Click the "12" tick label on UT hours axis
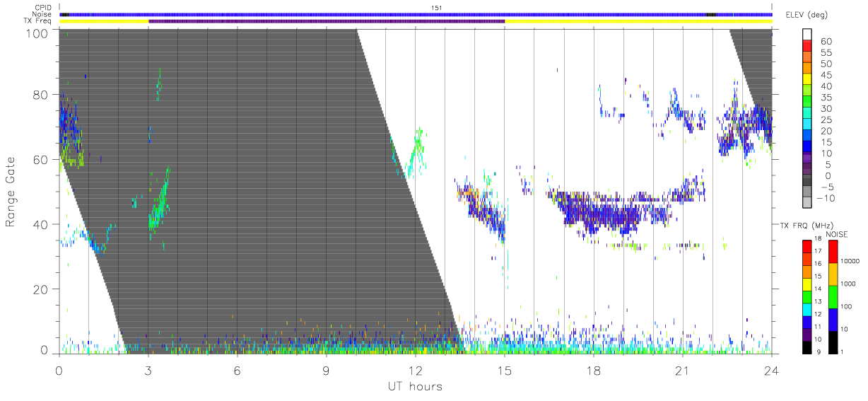The image size is (868, 401). pos(415,371)
